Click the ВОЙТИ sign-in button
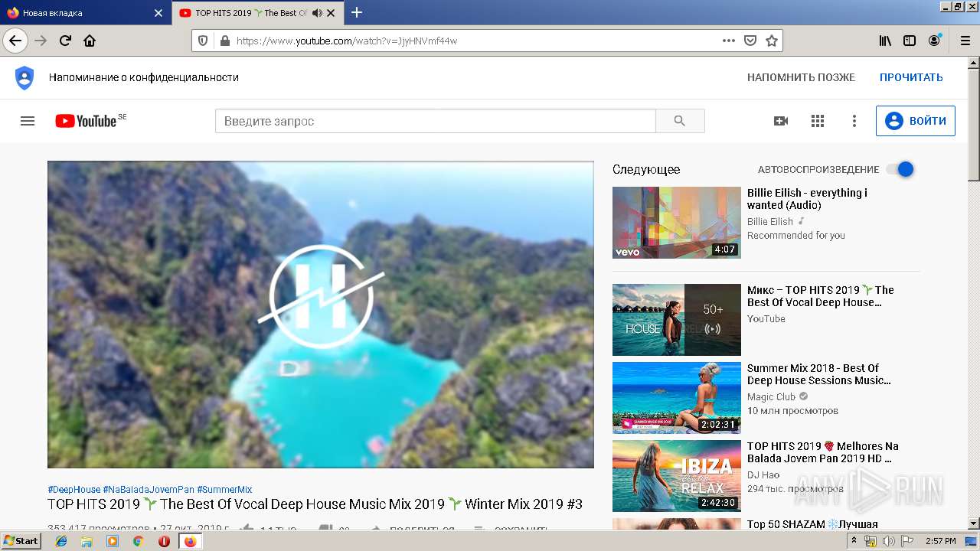The image size is (980, 551). (916, 121)
